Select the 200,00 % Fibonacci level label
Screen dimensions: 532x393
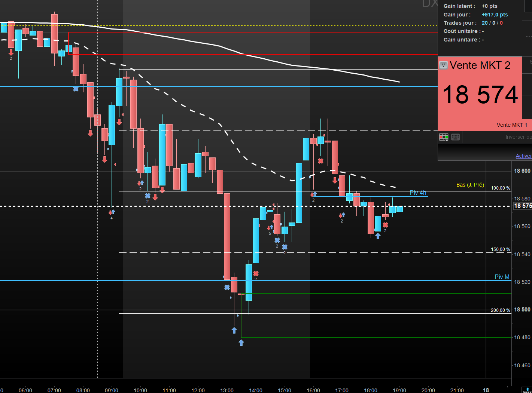coord(501,310)
